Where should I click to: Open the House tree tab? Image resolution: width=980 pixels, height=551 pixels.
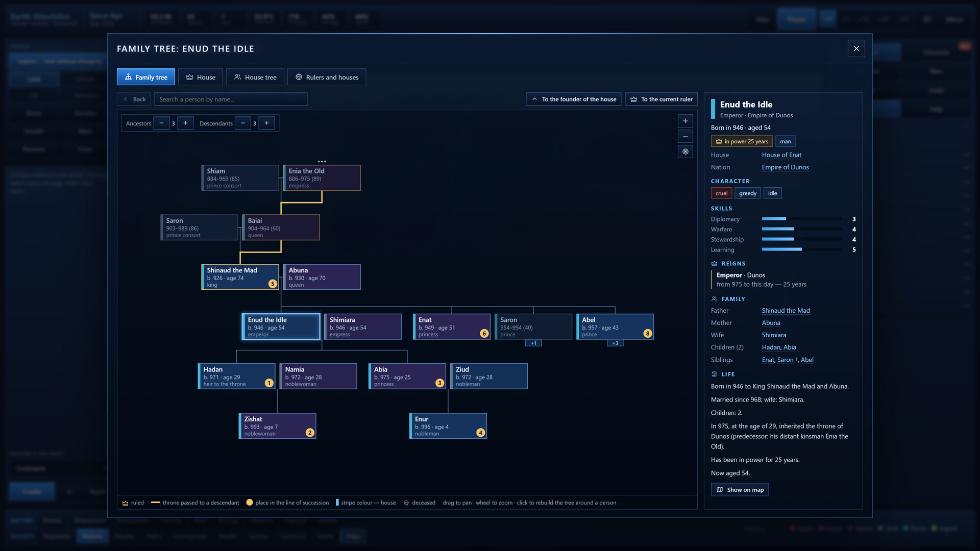coord(255,77)
